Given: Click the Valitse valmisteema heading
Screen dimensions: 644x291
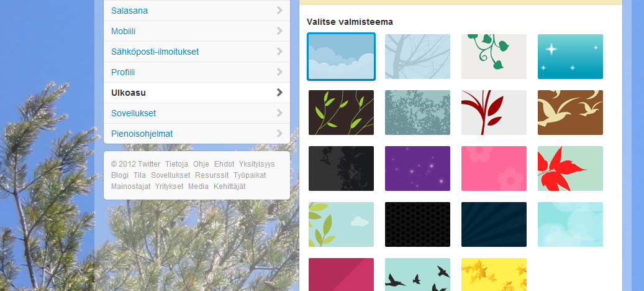Looking at the screenshot, I should (350, 22).
